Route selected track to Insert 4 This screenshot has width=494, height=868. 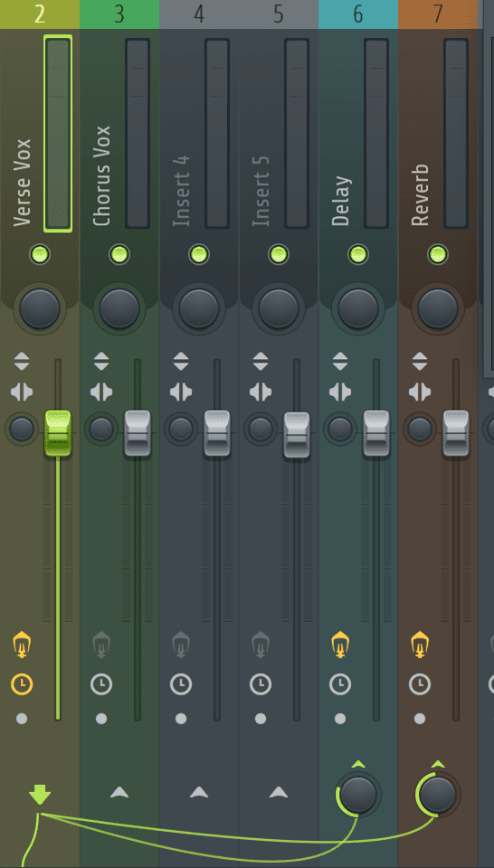pyautogui.click(x=199, y=793)
